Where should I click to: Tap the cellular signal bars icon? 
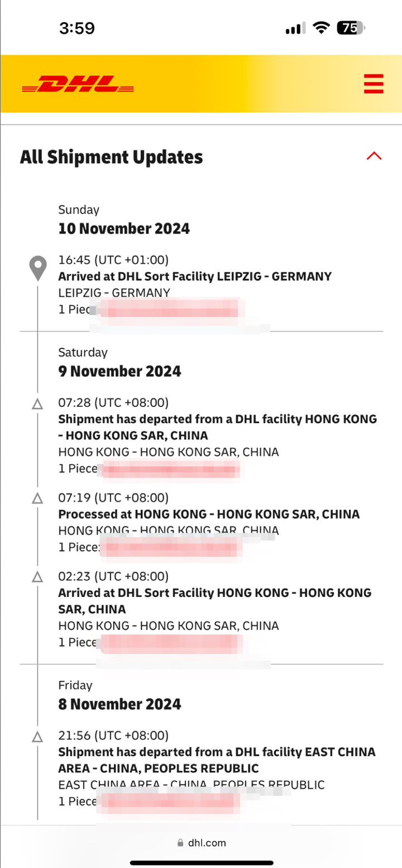click(x=294, y=29)
